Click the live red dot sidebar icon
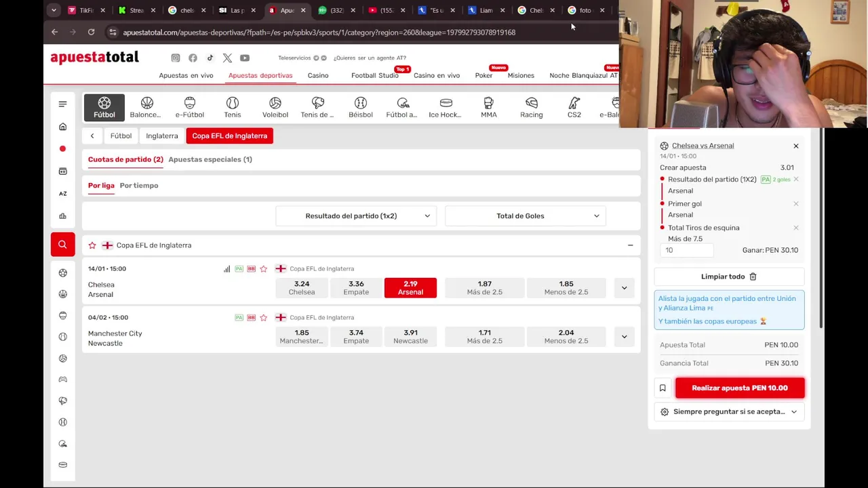This screenshot has height=488, width=868. 62,148
